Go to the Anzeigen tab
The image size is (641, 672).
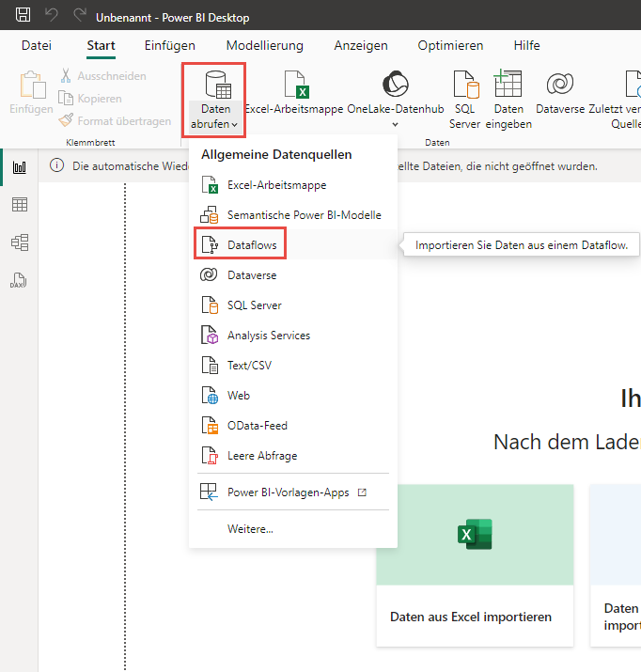click(x=361, y=45)
